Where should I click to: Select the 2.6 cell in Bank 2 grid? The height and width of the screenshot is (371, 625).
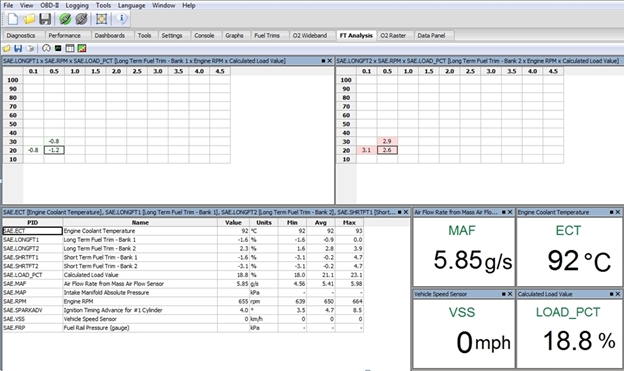click(387, 150)
